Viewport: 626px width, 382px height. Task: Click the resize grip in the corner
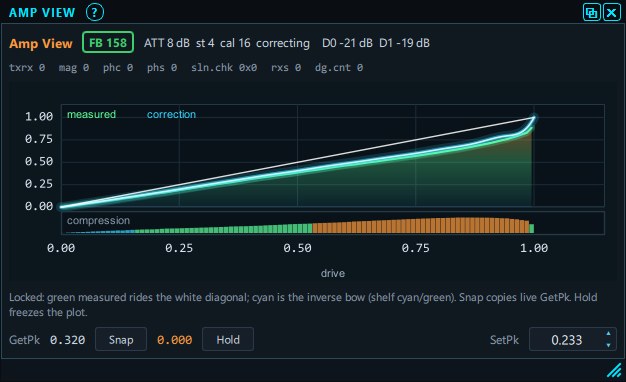614,370
